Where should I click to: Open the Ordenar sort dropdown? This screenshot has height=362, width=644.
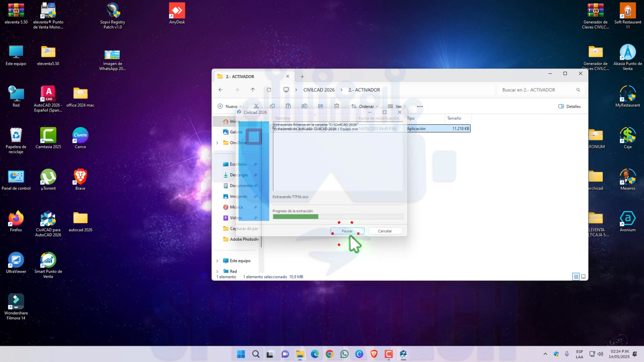(x=365, y=107)
